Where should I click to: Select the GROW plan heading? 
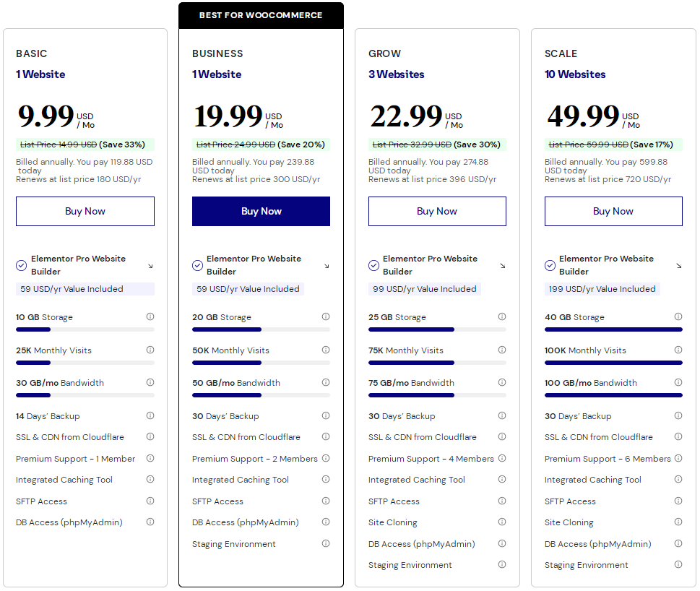click(x=384, y=53)
